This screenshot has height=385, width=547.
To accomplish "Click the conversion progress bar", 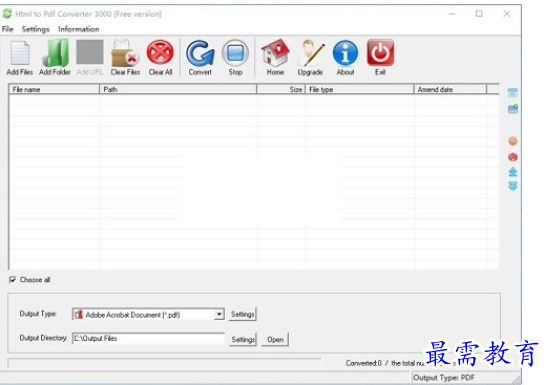I will 164,363.
